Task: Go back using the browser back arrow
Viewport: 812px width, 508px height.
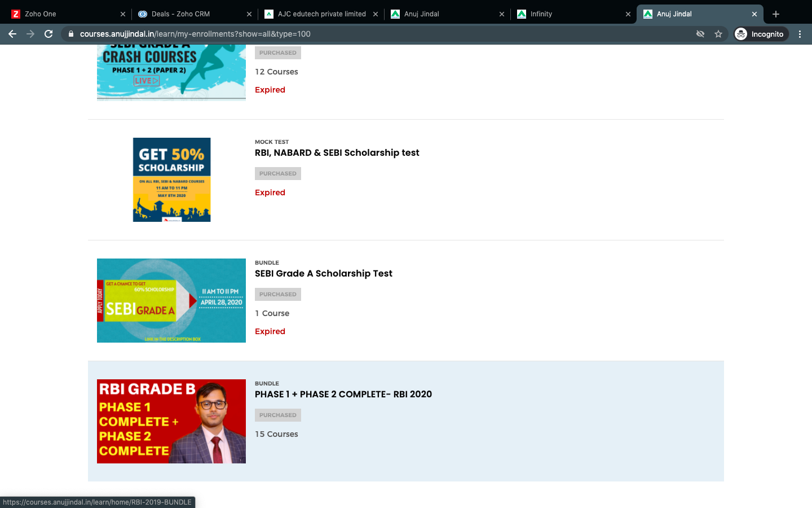Action: point(12,34)
